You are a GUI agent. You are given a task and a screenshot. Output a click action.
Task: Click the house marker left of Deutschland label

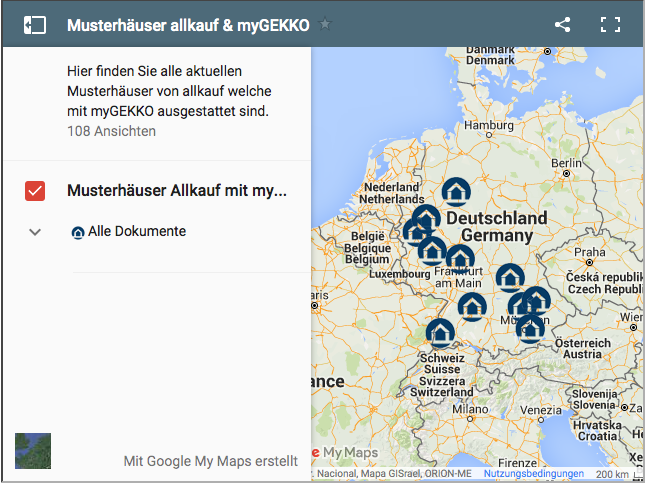[426, 218]
